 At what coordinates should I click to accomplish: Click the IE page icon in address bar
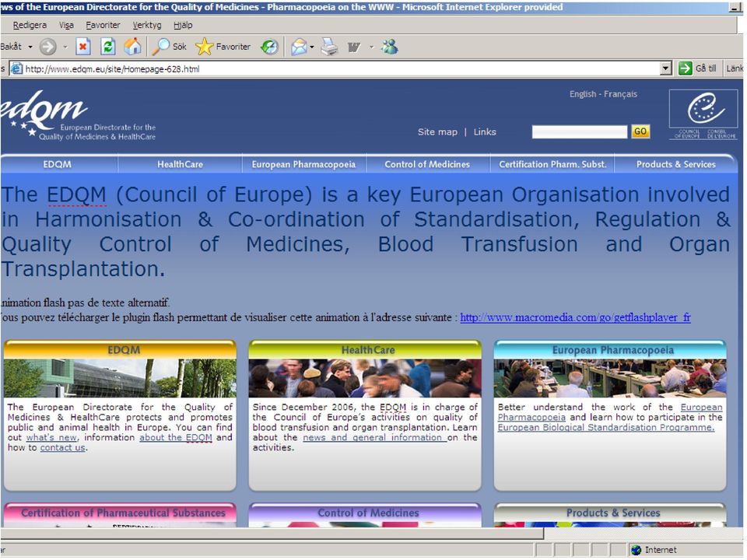coord(16,68)
